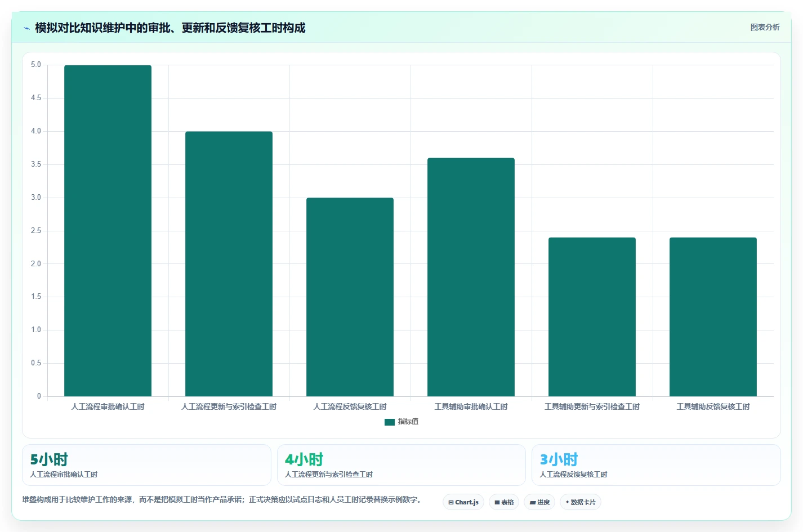Click the chart icon beside the title
803x532 pixels.
coord(26,28)
